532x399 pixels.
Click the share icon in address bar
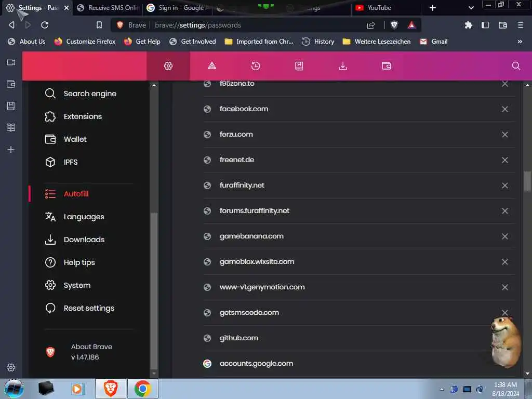click(x=371, y=25)
